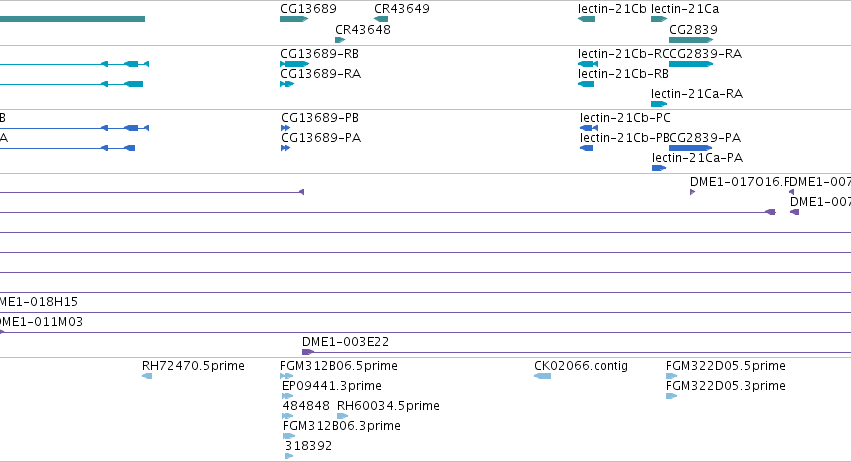Select the lectin-21Ca-RA transcript label
The height and width of the screenshot is (462, 851).
tap(697, 93)
